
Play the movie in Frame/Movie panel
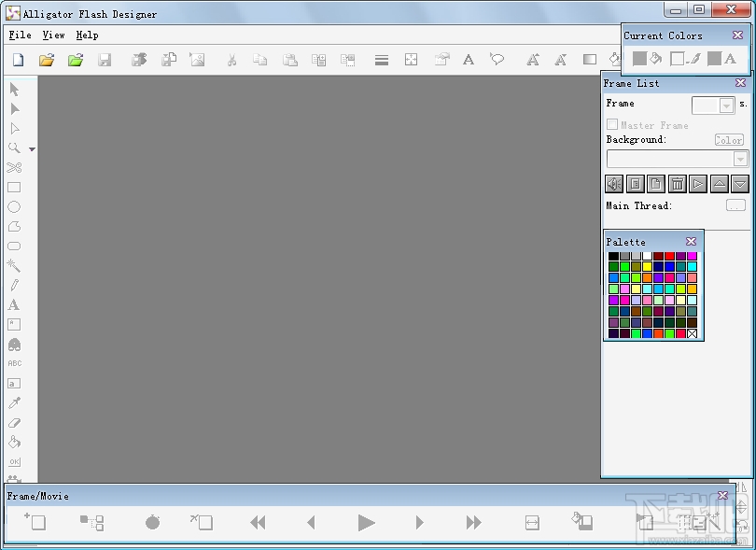366,523
